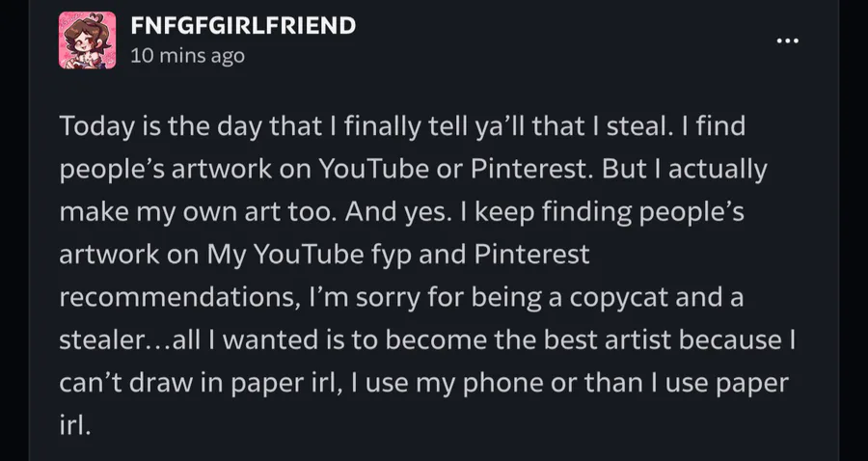Viewport: 868px width, 461px height.
Task: Click the word "stealer" in the post
Action: (96, 340)
